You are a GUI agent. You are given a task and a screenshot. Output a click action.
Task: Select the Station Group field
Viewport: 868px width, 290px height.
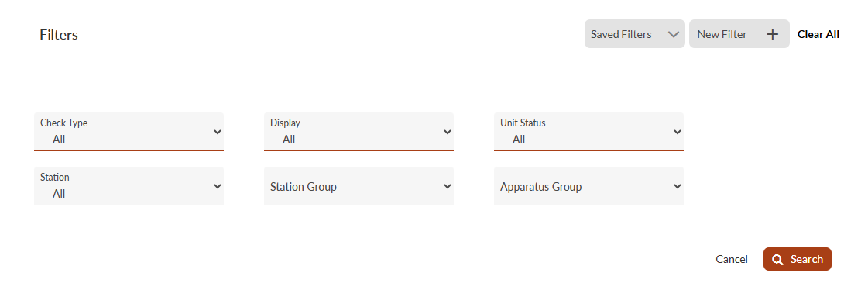coord(359,186)
